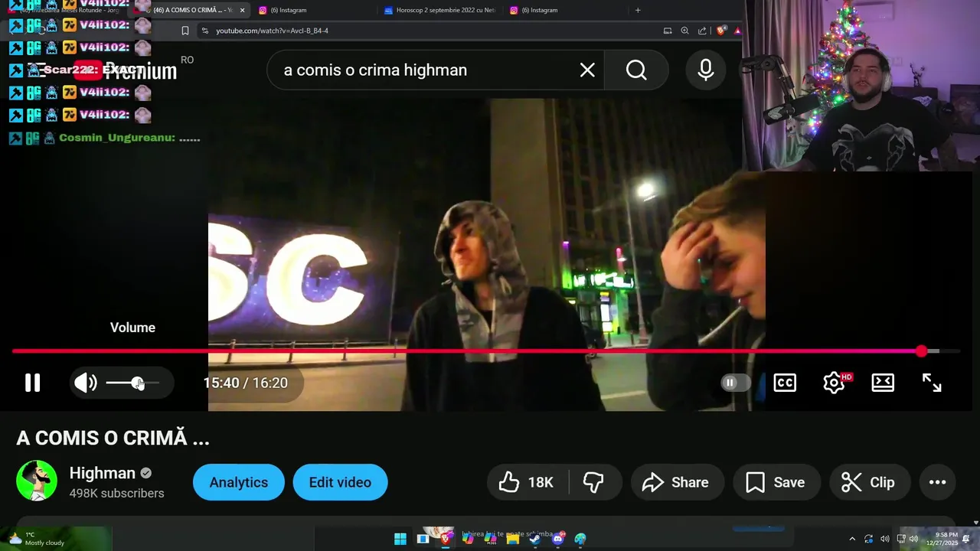Screen dimensions: 980x551
Task: Click the search magnifier button
Action: click(x=636, y=70)
